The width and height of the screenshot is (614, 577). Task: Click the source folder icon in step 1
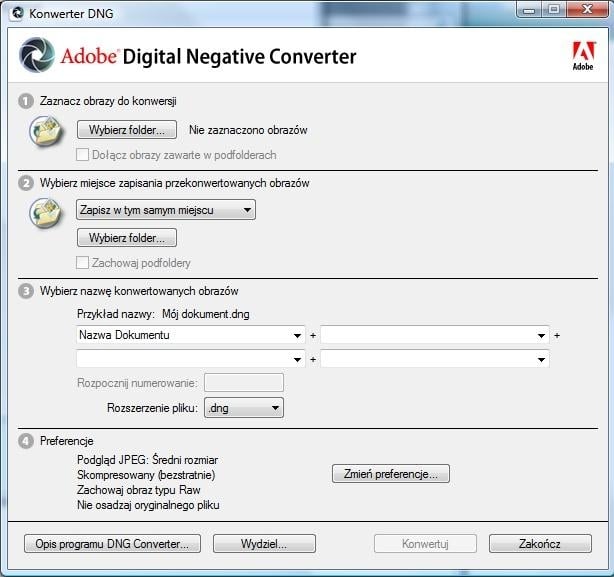click(46, 131)
